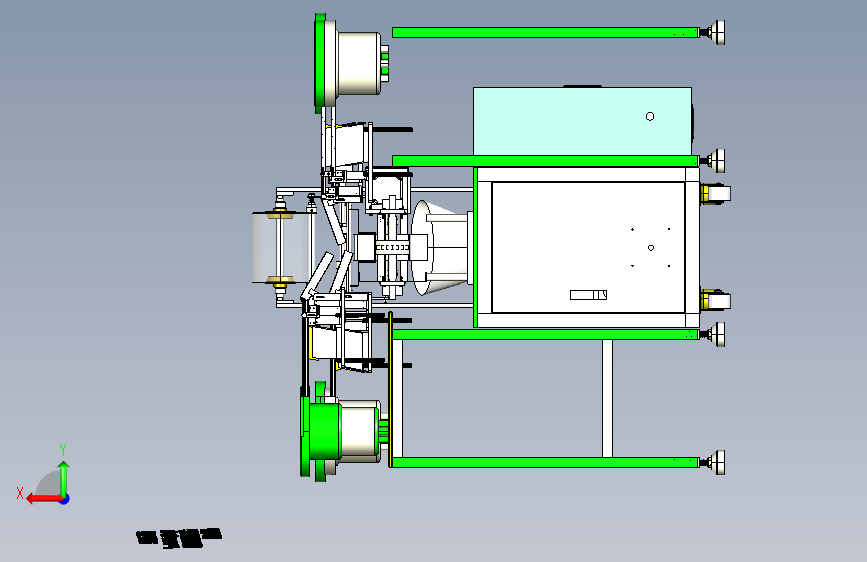Select the stray dark parts at bottom left
The image size is (867, 562).
click(x=179, y=538)
